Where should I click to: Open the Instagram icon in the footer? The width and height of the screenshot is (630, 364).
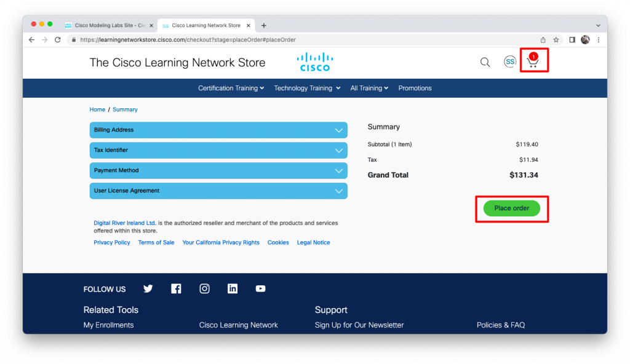point(204,288)
